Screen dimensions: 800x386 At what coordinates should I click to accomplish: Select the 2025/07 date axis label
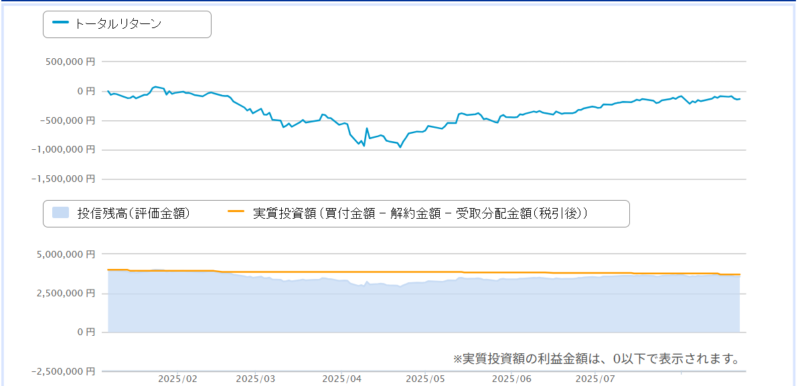[x=594, y=379]
